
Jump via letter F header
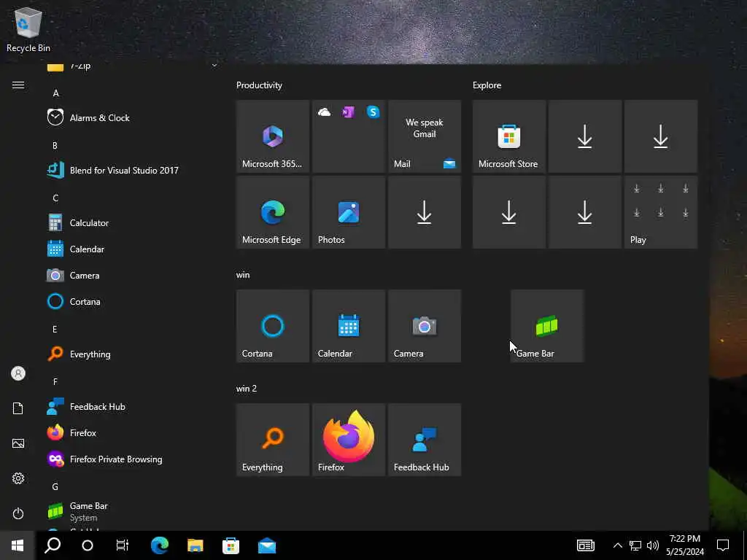pyautogui.click(x=55, y=381)
